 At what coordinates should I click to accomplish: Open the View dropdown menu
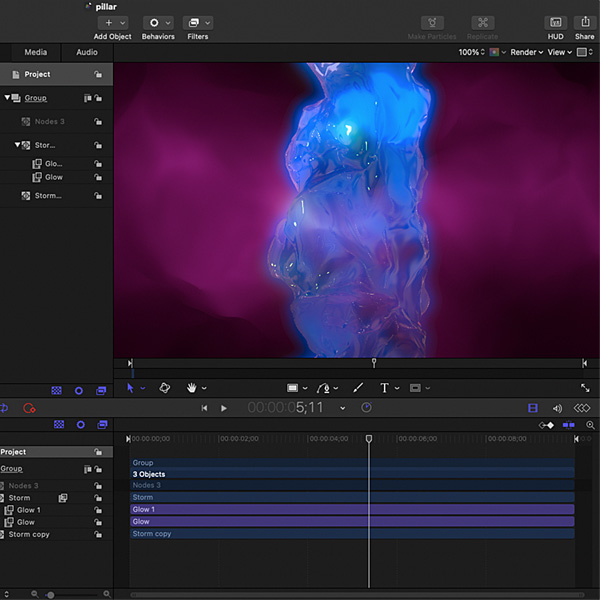559,52
